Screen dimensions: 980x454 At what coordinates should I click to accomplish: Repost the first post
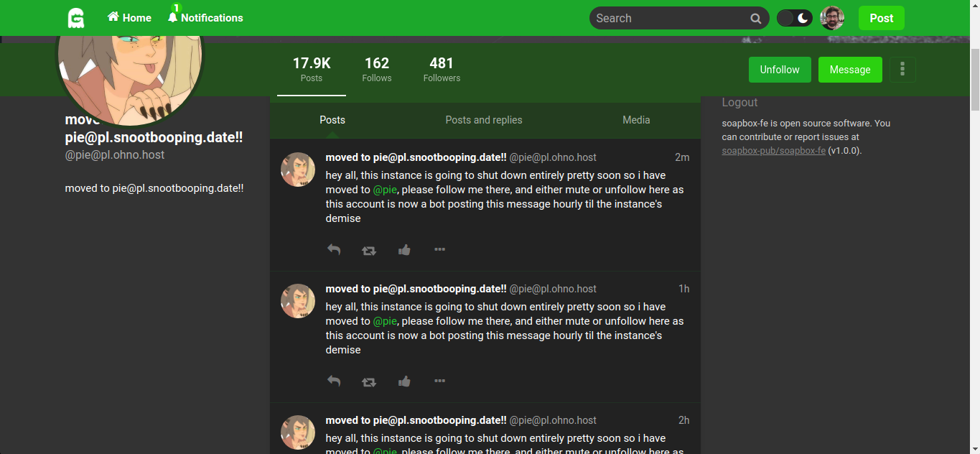coord(369,251)
